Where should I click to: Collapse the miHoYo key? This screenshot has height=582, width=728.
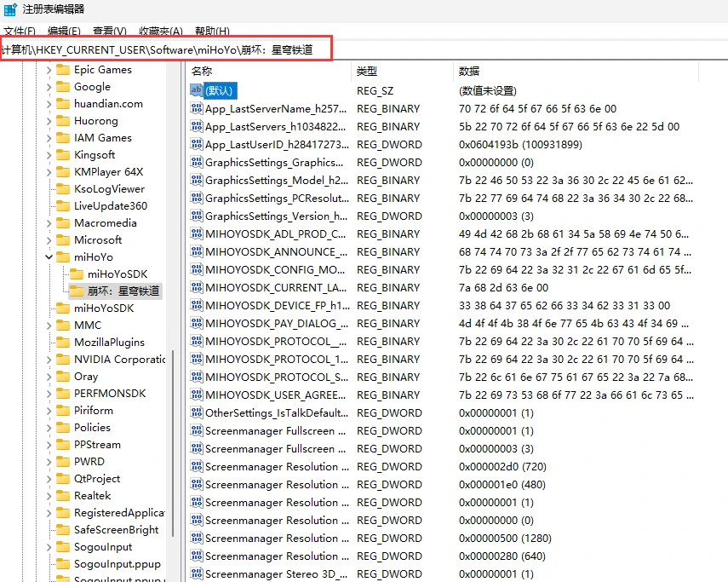[x=49, y=256]
